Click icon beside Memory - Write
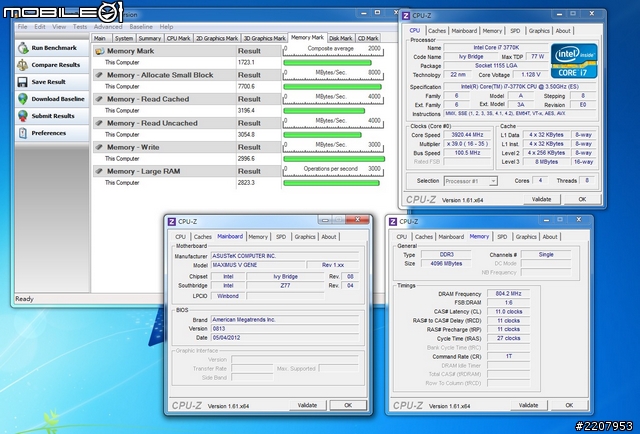 [x=99, y=147]
